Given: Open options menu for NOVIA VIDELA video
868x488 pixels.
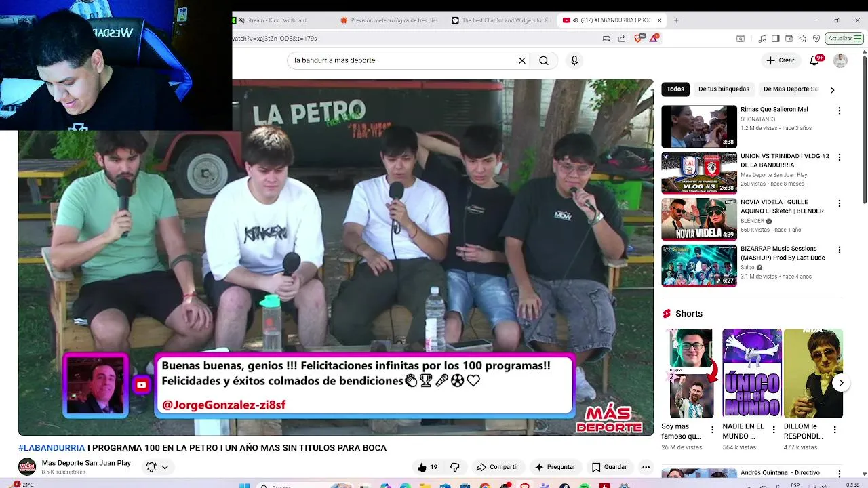Looking at the screenshot, I should click(x=839, y=203).
